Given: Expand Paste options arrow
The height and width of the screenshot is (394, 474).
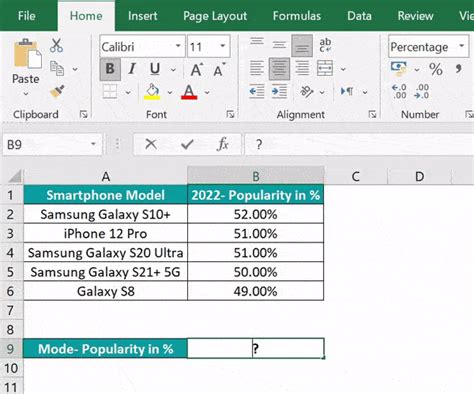Looking at the screenshot, I should (x=26, y=94).
